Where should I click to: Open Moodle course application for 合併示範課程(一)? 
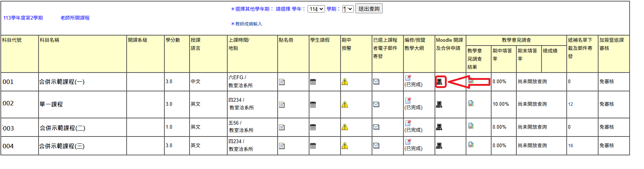439,82
